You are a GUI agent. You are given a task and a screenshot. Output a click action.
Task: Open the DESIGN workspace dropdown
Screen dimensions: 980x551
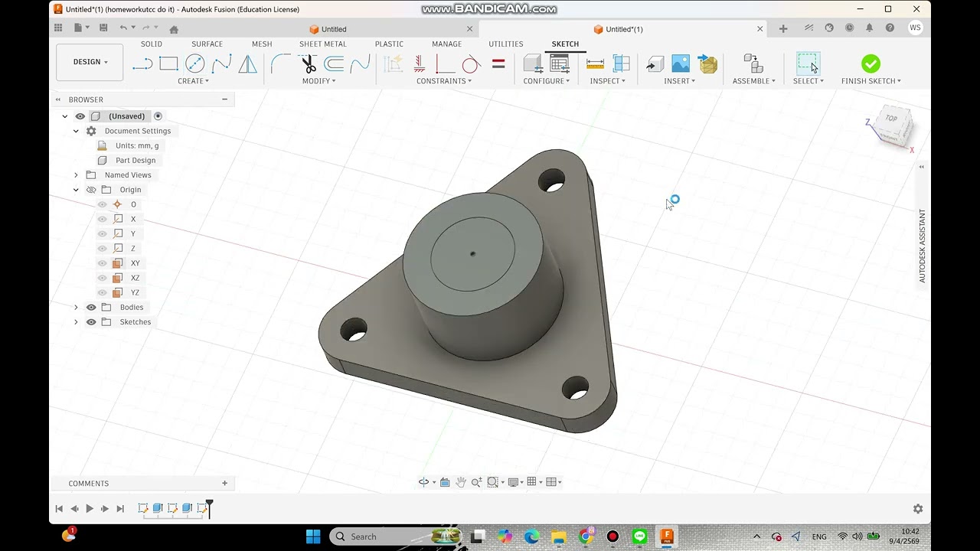90,62
